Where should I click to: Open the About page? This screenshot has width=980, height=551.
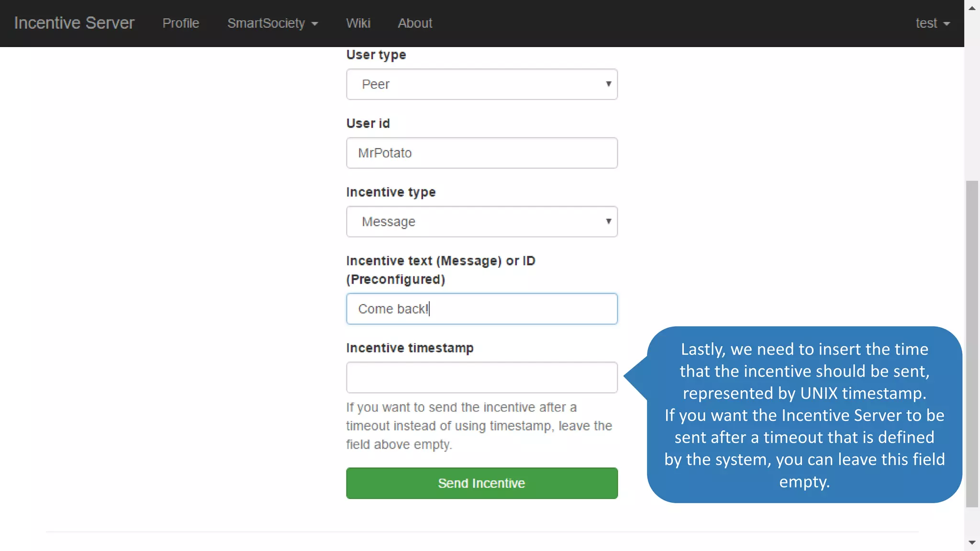pyautogui.click(x=415, y=23)
